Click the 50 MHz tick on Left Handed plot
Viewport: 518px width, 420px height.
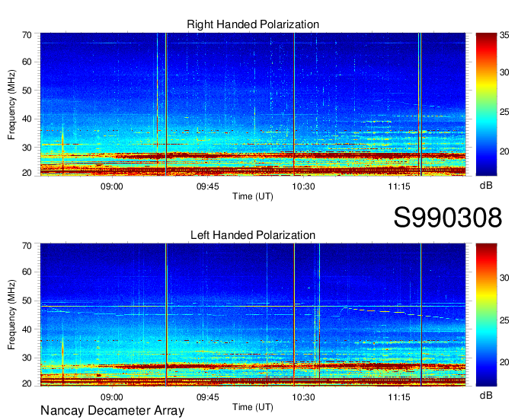(x=27, y=301)
